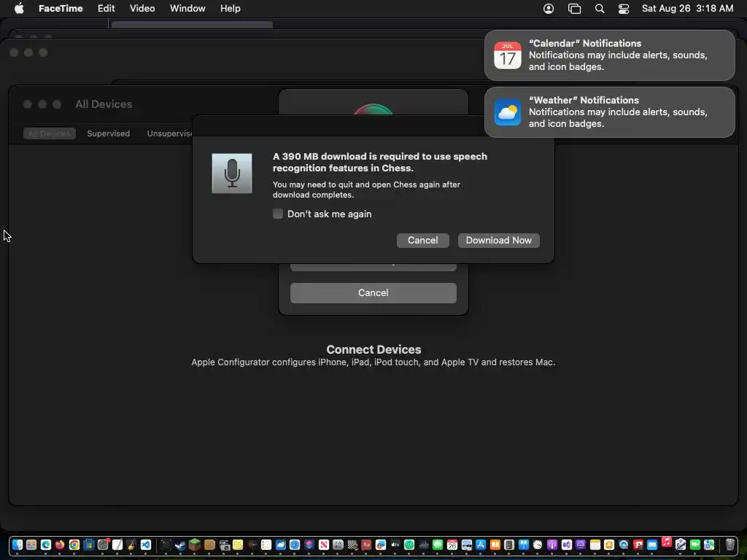Screen dimensions: 747x560
Task: Click Download Now in the speech dialog
Action: click(498, 241)
